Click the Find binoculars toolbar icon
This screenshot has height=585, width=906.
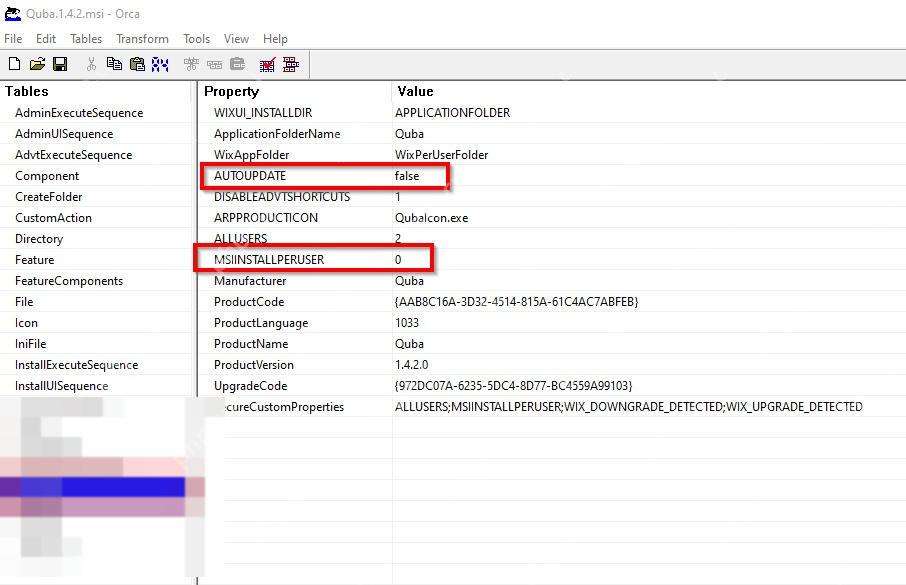click(160, 64)
